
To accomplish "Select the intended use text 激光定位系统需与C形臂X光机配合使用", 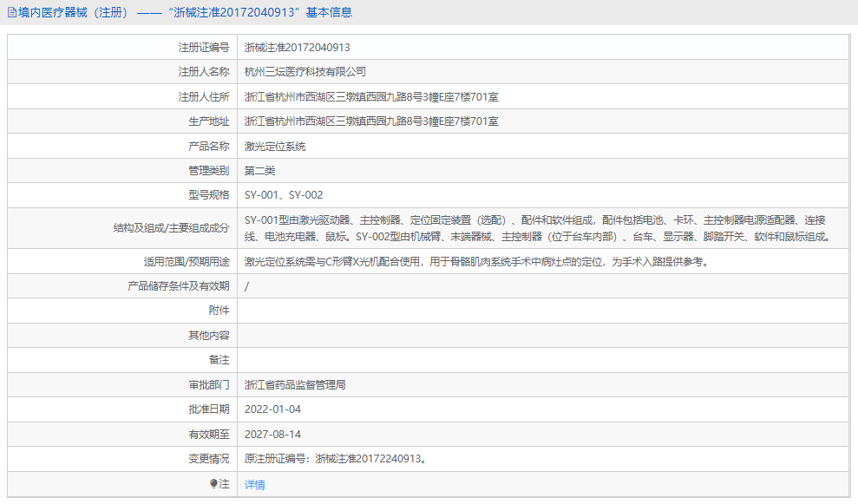I will click(x=478, y=262).
